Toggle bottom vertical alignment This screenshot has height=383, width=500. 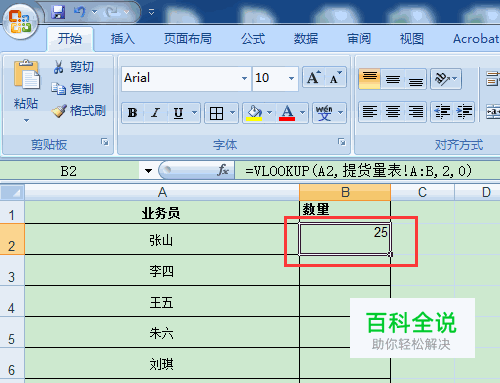click(x=416, y=79)
